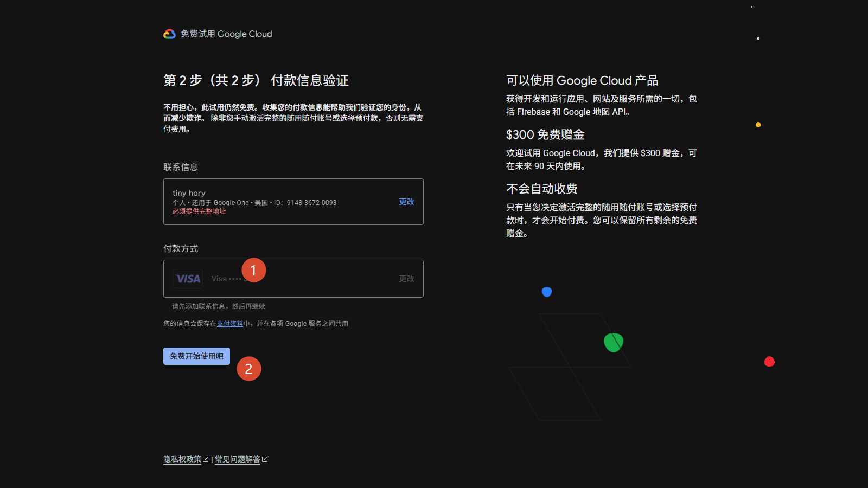This screenshot has height=488, width=868.
Task: Click the 不会自动收费 heading
Action: pos(542,189)
